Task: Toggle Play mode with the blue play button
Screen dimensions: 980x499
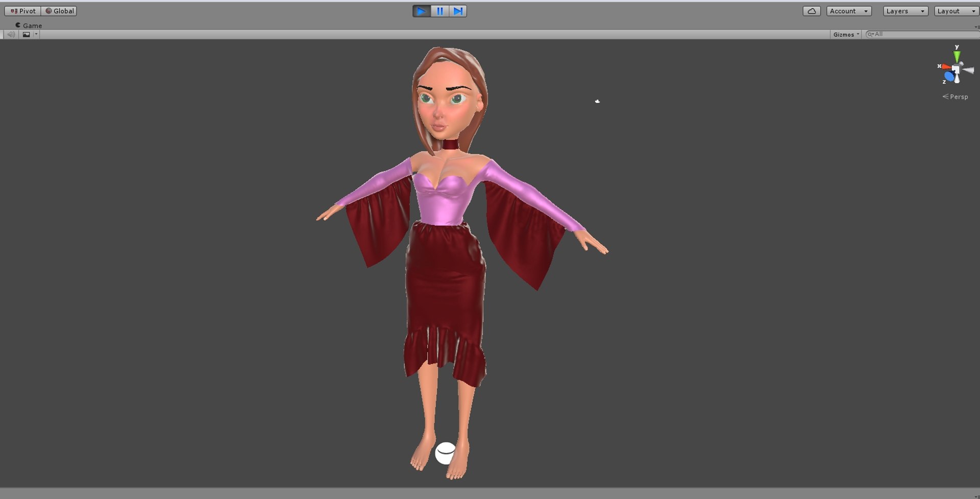Action: 422,11
